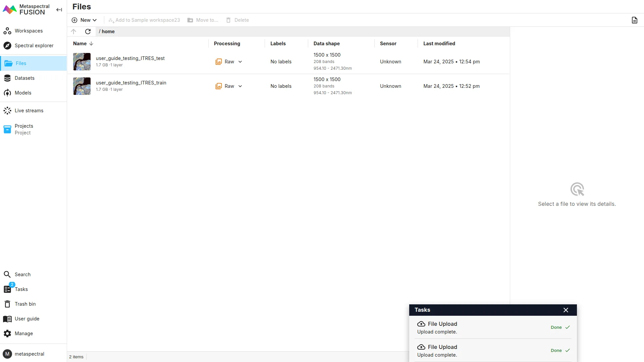Navigate to Datasets in sidebar
This screenshot has width=644, height=362.
[x=24, y=78]
